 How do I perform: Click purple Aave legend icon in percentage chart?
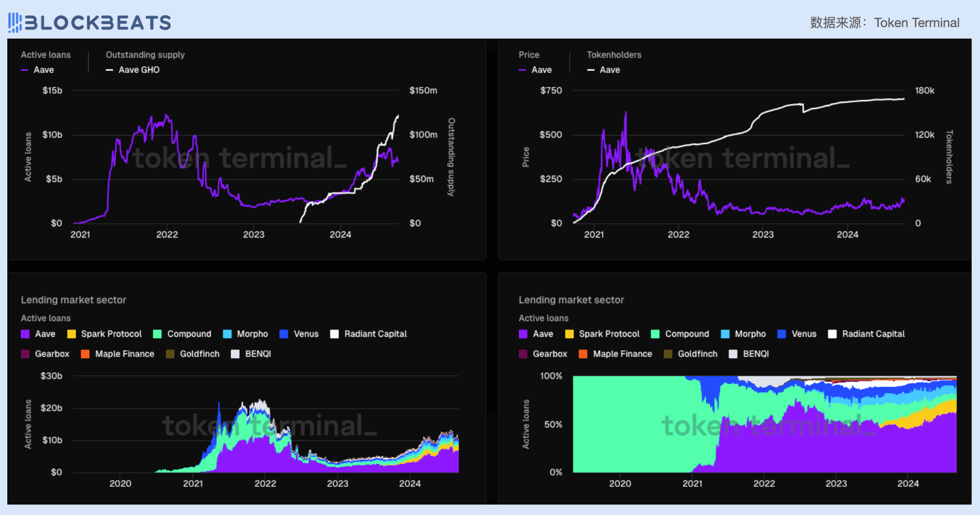pyautogui.click(x=523, y=334)
